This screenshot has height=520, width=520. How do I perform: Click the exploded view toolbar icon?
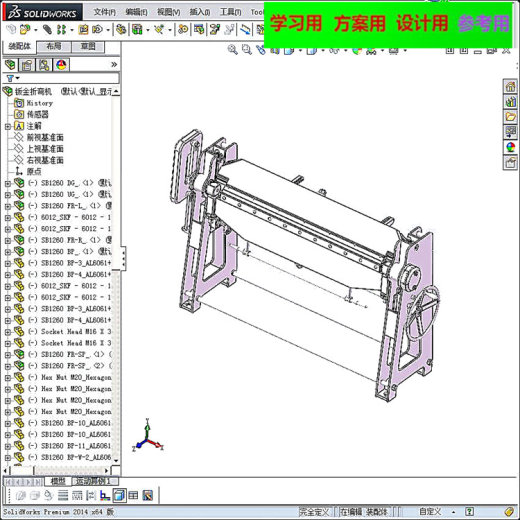(x=214, y=29)
